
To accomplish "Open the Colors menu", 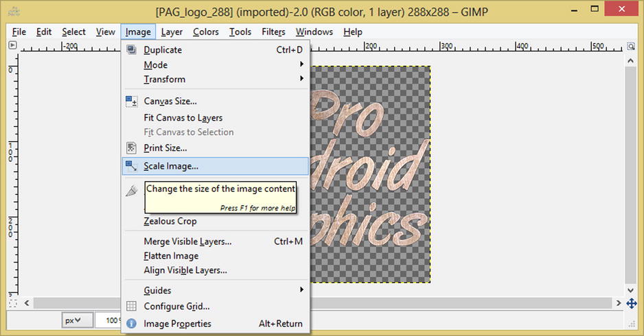I will coord(206,32).
